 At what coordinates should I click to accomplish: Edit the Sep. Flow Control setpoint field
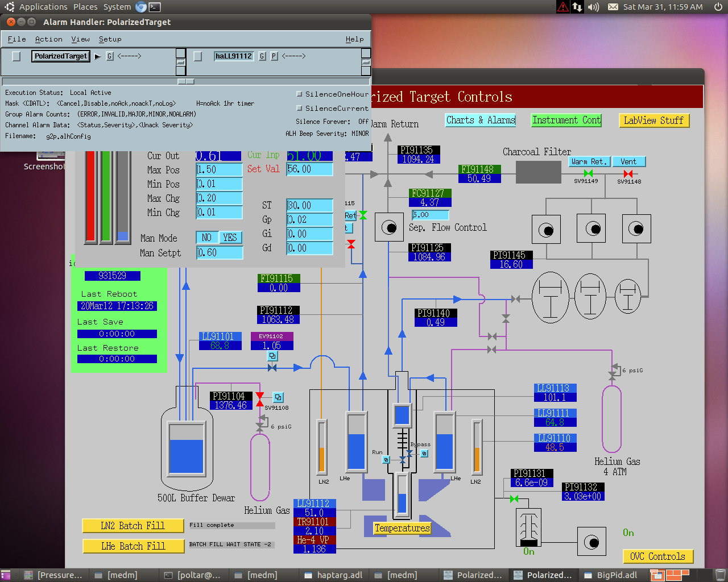(x=430, y=215)
